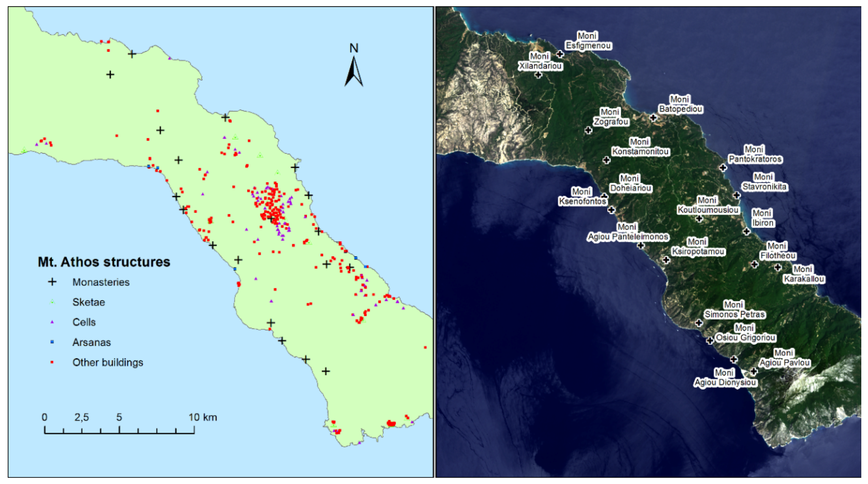Click the Moni Batopediou cross marker
Viewport: 868px width, 484px height.
tap(653, 118)
